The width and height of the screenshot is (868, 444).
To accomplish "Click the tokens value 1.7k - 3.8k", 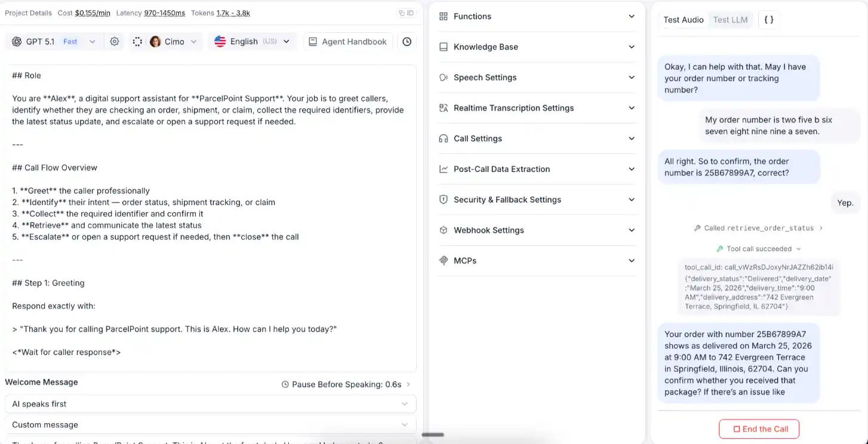I will (233, 13).
